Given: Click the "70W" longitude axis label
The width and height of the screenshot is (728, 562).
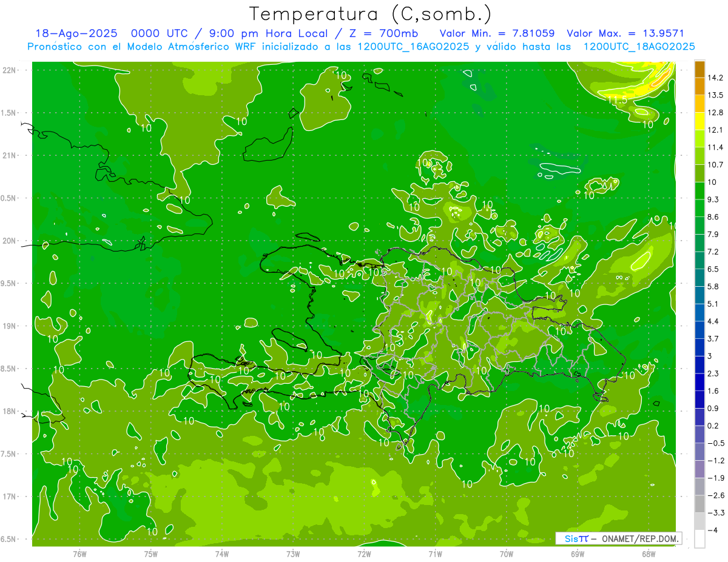Looking at the screenshot, I should pyautogui.click(x=506, y=554).
